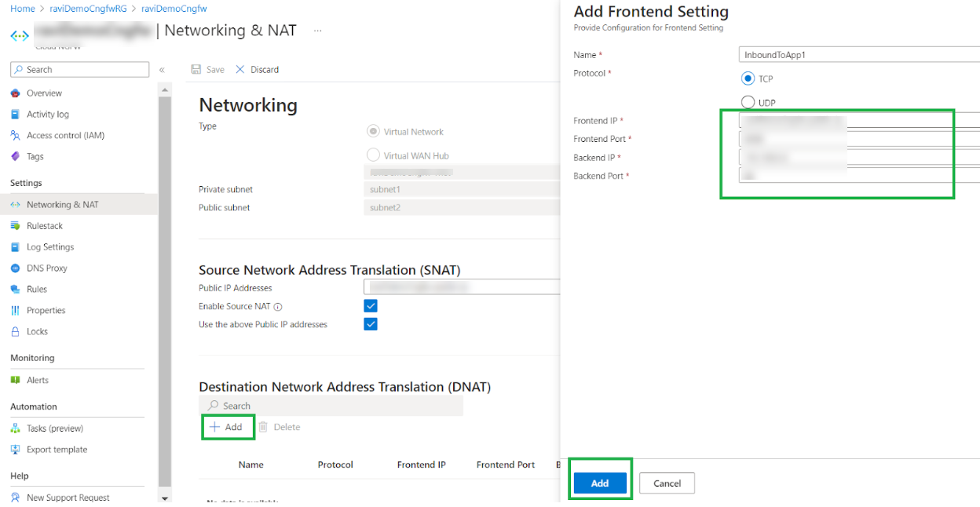Image resolution: width=980 pixels, height=507 pixels.
Task: Click the DNS Proxy icon
Action: 15,268
